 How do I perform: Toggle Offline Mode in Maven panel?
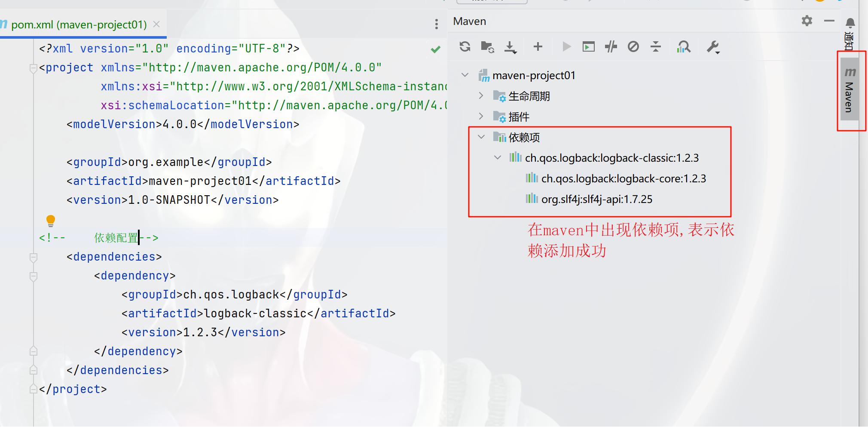tap(633, 46)
